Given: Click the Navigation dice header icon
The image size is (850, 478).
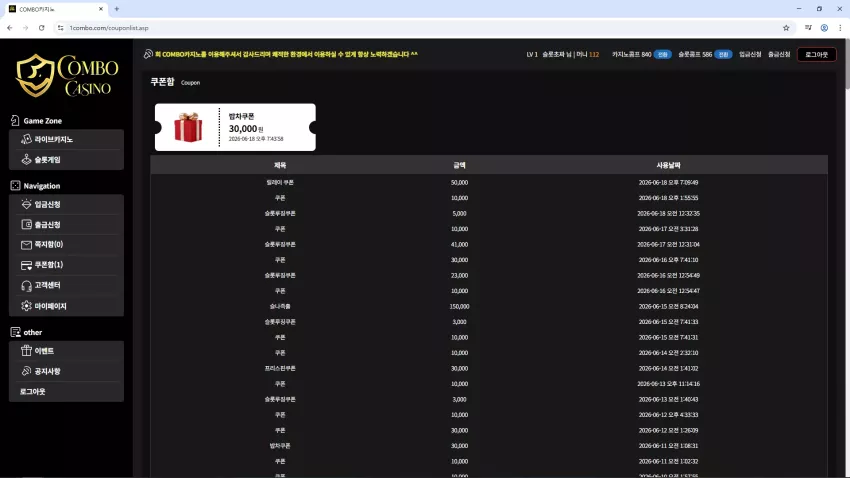Looking at the screenshot, I should pos(15,185).
